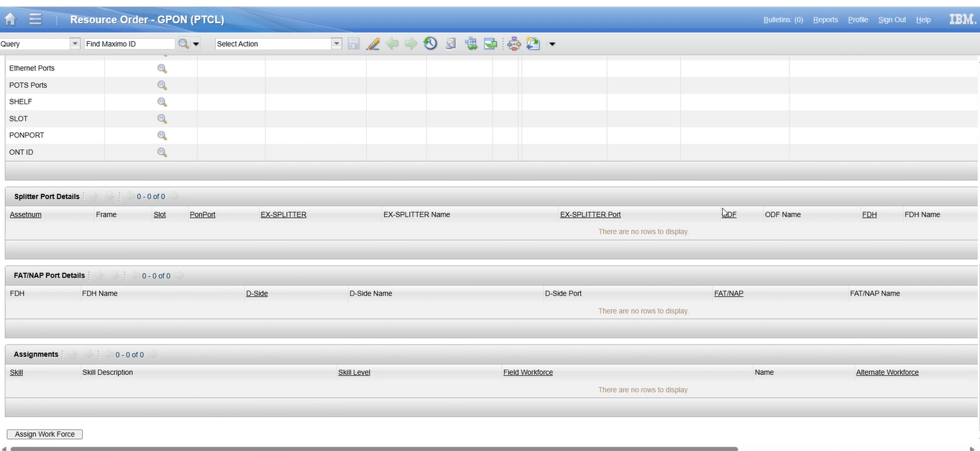Click the lookup magnifier for ONT ID
Image resolution: width=980 pixels, height=451 pixels.
click(162, 152)
